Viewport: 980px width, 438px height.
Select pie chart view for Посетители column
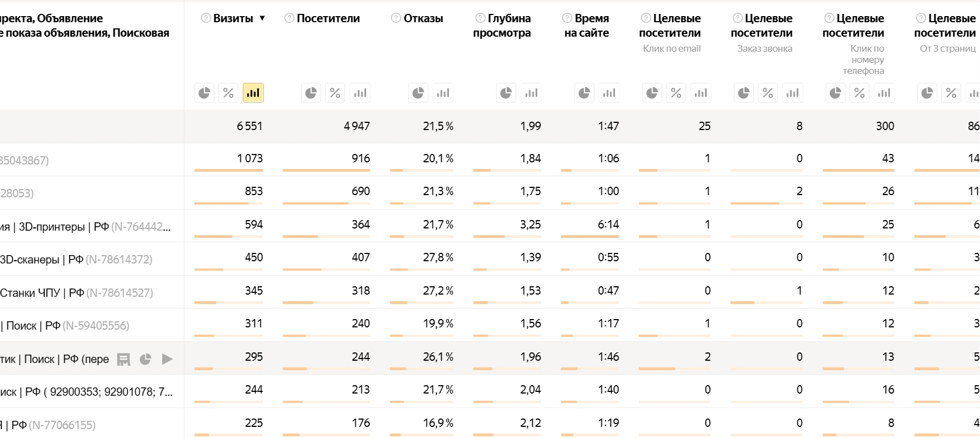click(x=311, y=93)
